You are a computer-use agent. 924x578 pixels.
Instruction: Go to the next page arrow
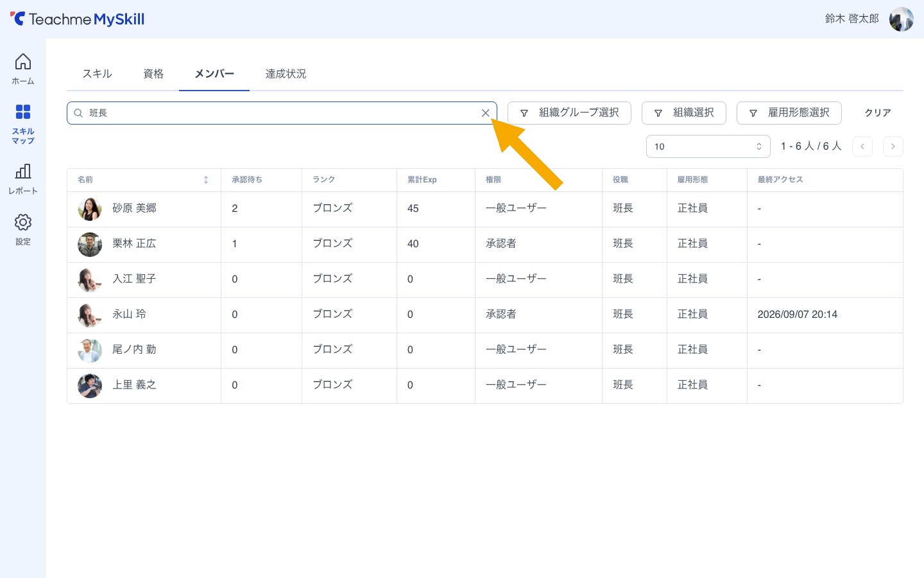[x=893, y=146]
